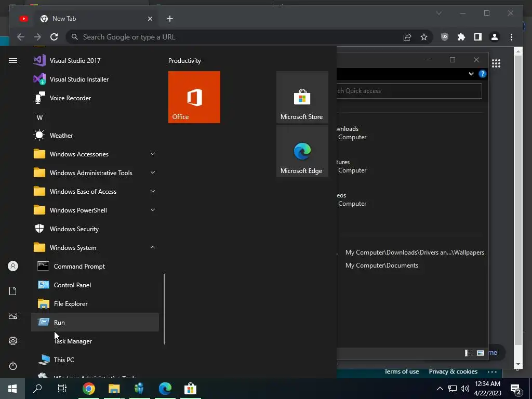Screen dimensions: 532x399
Task: Click the Chrome address bar
Action: pyautogui.click(x=234, y=37)
